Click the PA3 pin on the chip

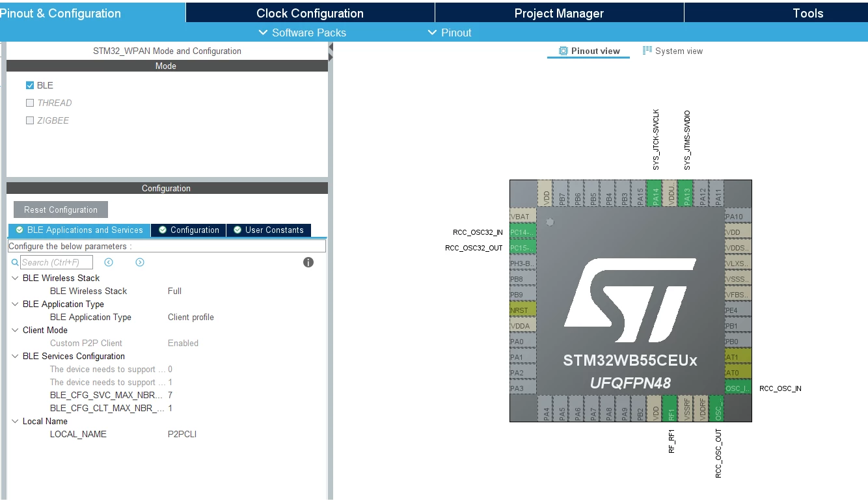click(523, 388)
